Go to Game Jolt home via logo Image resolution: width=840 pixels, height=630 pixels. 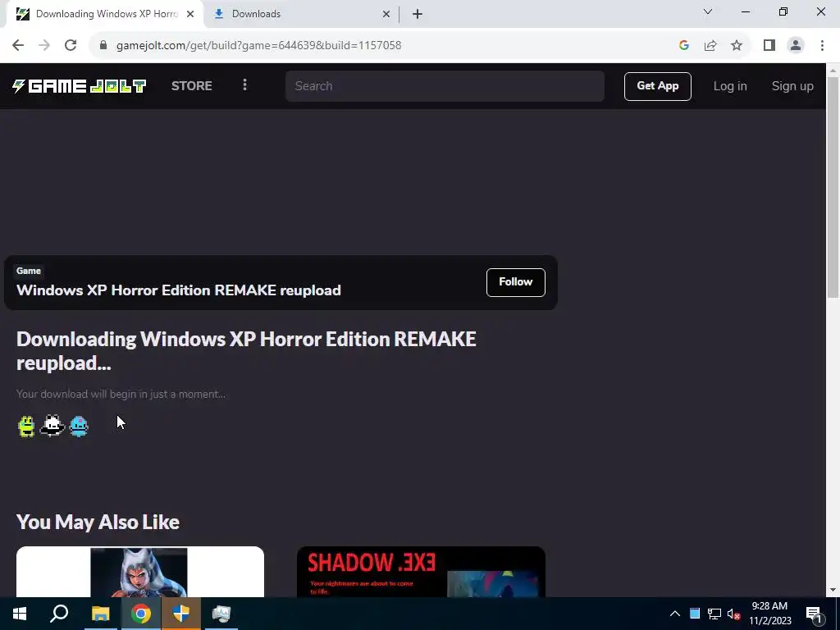[x=80, y=86]
